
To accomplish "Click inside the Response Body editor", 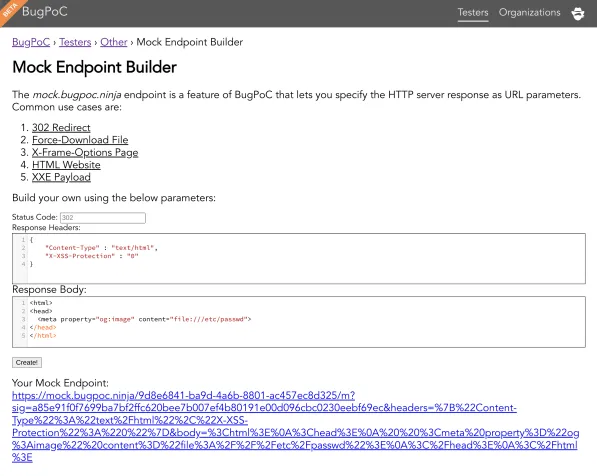I will 299,322.
